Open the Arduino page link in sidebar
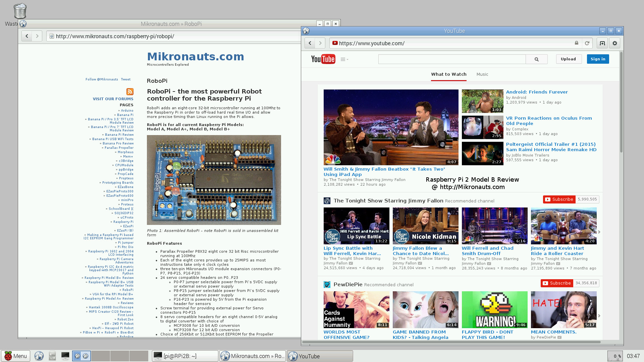 click(x=127, y=111)
